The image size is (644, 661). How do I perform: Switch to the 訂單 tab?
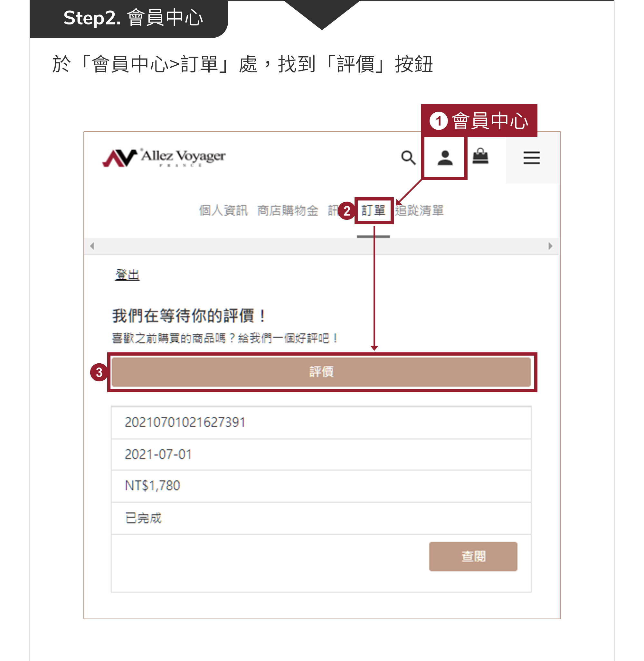point(374,210)
